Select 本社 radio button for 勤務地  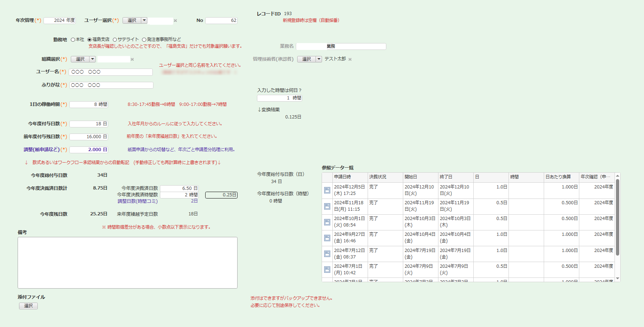click(73, 40)
